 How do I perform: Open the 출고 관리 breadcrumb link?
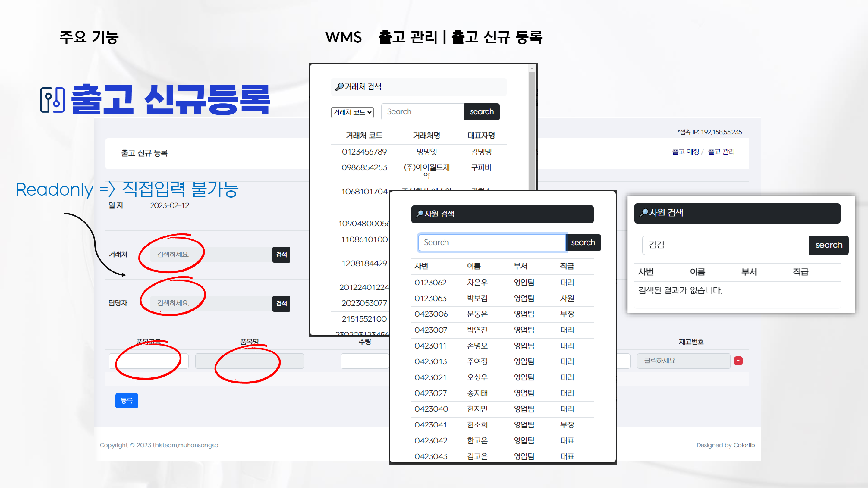(721, 152)
